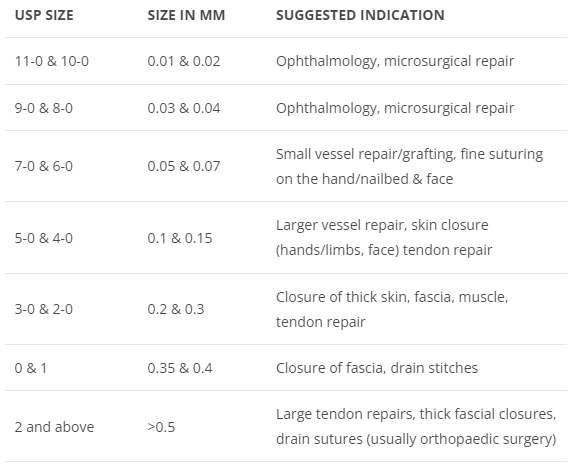This screenshot has width=576, height=464.
Task: Select the 3-0 & 2-0 size cell
Action: (x=44, y=309)
